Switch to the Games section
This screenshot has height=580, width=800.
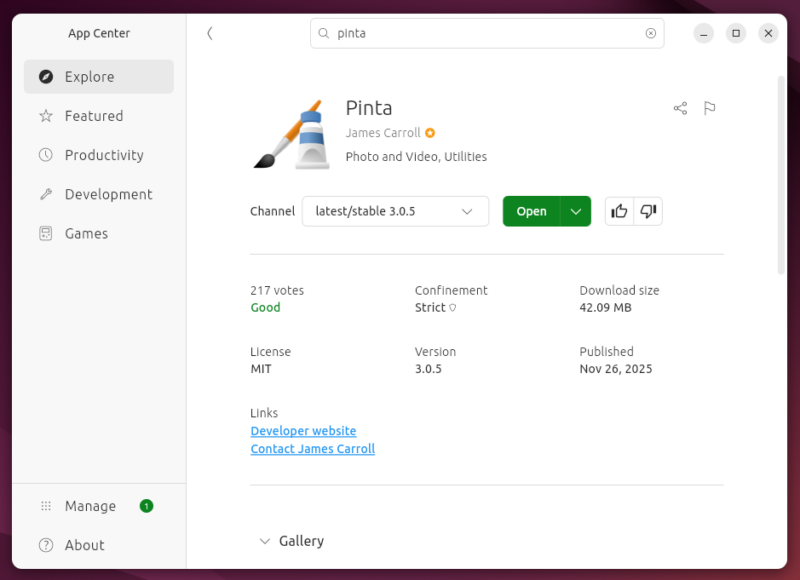click(x=45, y=233)
